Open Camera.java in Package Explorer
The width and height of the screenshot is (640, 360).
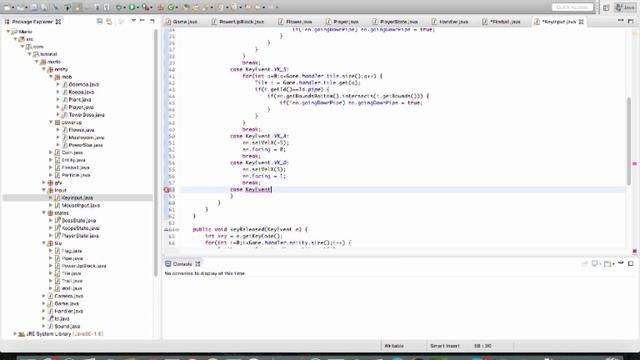68,296
